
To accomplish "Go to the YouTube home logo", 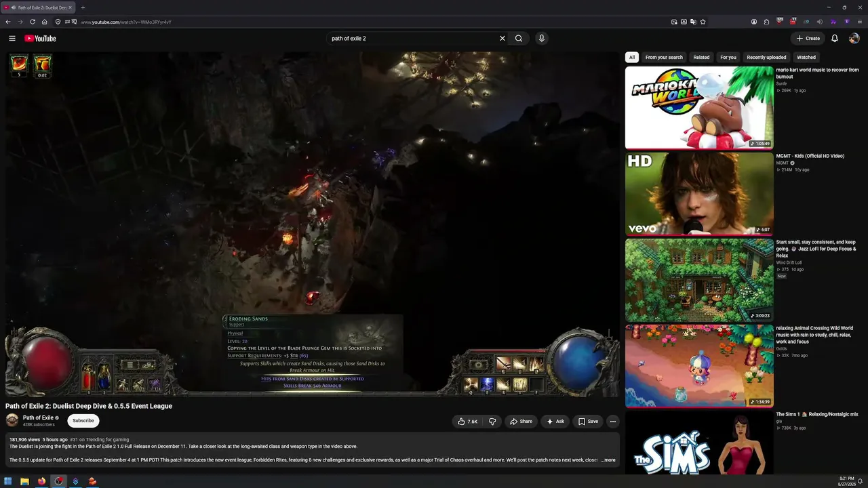I will click(40, 39).
